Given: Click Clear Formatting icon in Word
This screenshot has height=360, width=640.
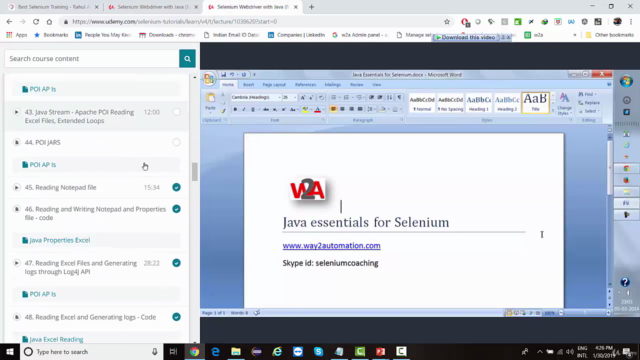Looking at the screenshot, I should (x=321, y=98).
